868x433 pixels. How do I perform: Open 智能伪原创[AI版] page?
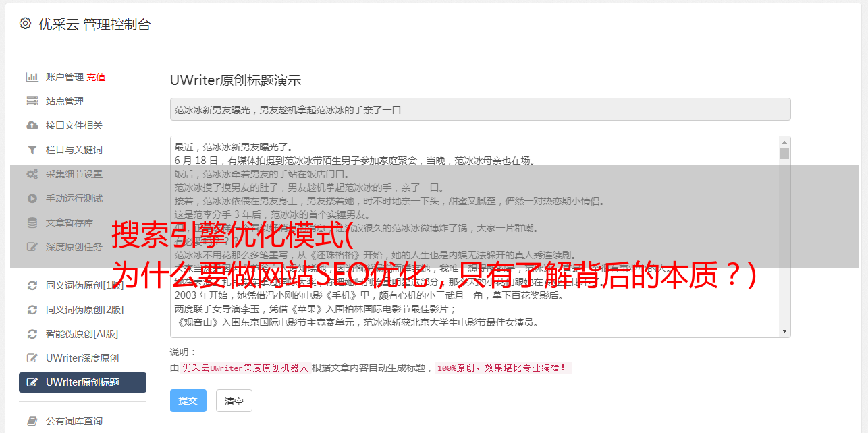(82, 334)
